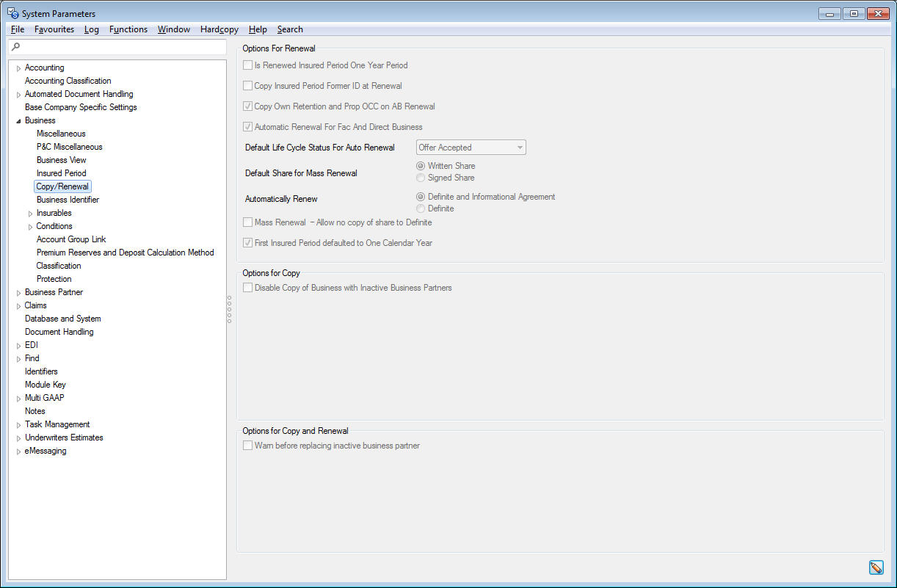Click the splitter grip between the panels

tap(229, 309)
